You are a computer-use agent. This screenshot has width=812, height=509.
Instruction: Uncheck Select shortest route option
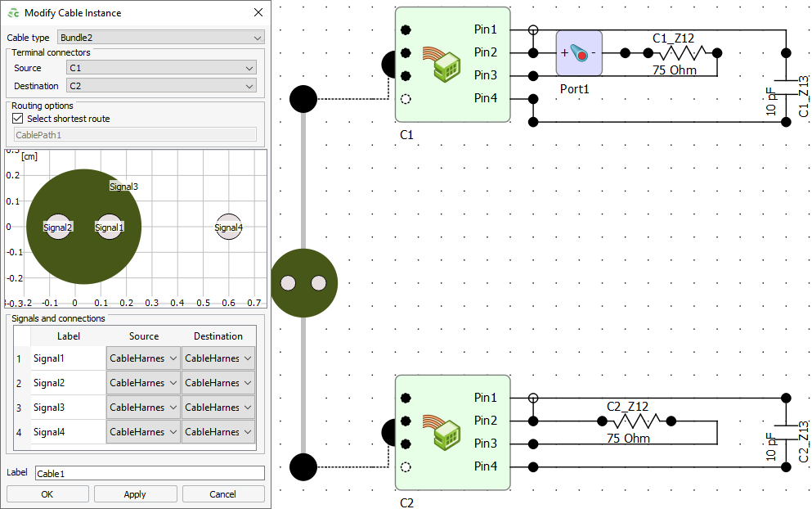coord(18,119)
